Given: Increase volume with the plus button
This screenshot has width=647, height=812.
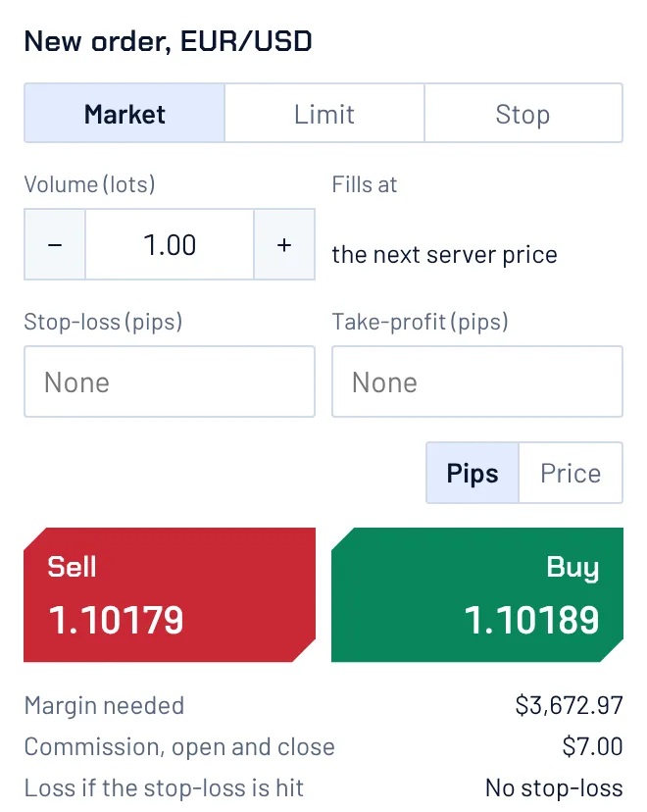Looking at the screenshot, I should (x=284, y=244).
